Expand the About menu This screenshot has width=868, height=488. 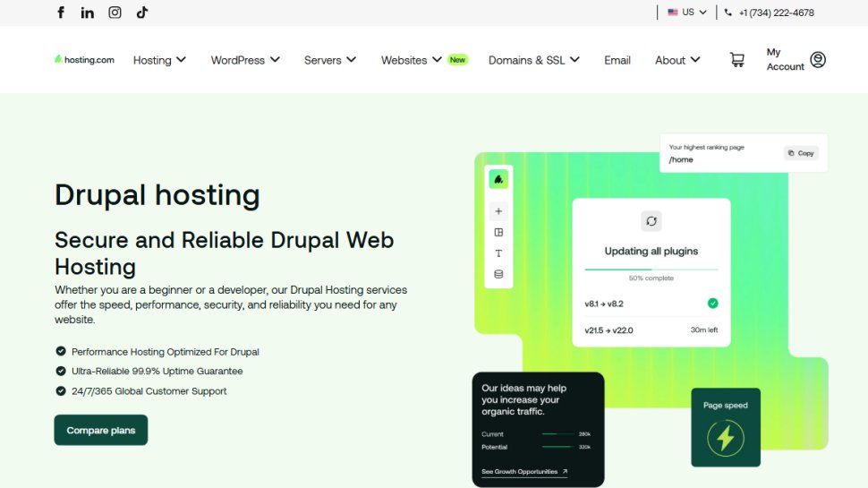(x=677, y=60)
